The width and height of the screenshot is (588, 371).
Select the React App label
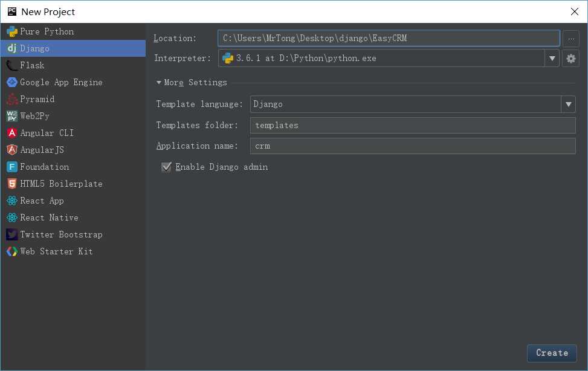point(42,201)
